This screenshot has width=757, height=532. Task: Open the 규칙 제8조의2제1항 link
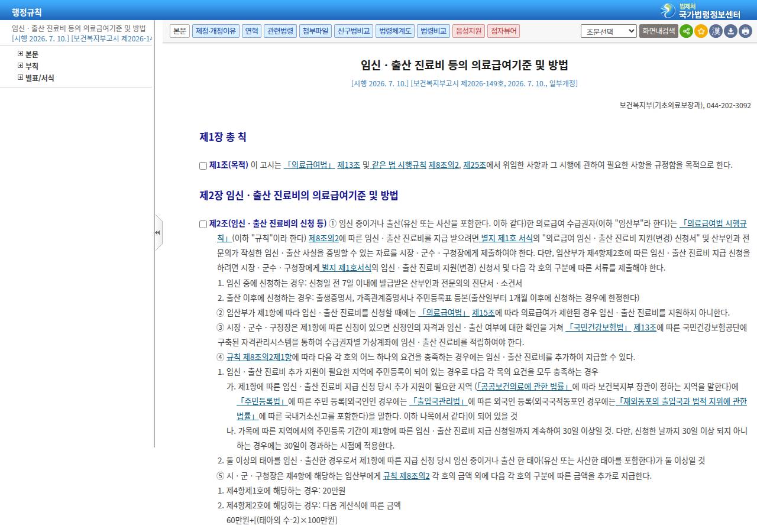pos(259,357)
